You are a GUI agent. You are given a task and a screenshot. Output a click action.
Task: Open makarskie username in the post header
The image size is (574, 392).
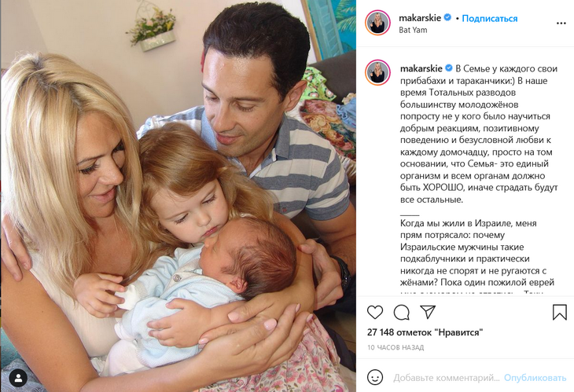[x=420, y=17]
